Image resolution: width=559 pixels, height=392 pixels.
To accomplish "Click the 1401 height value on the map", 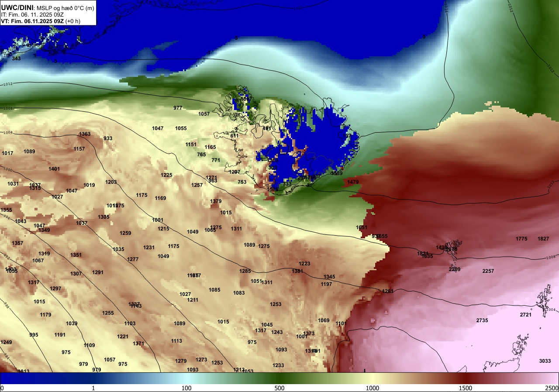I will (54, 169).
